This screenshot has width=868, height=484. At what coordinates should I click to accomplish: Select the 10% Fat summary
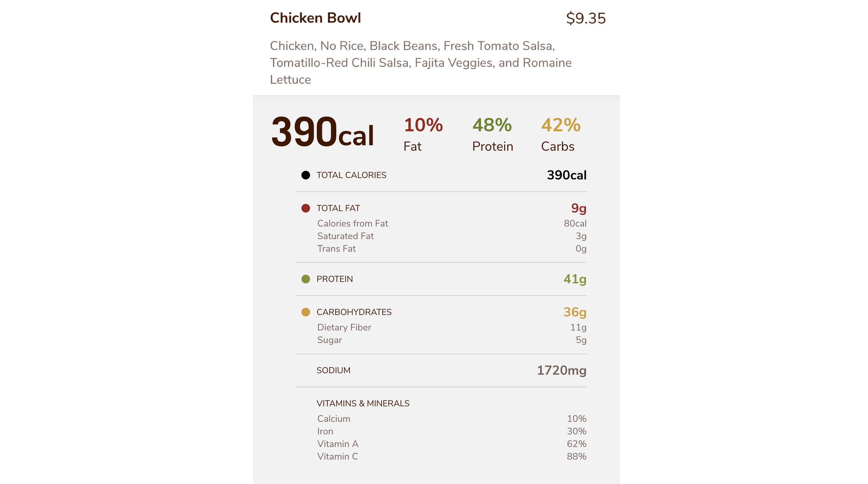tap(423, 134)
